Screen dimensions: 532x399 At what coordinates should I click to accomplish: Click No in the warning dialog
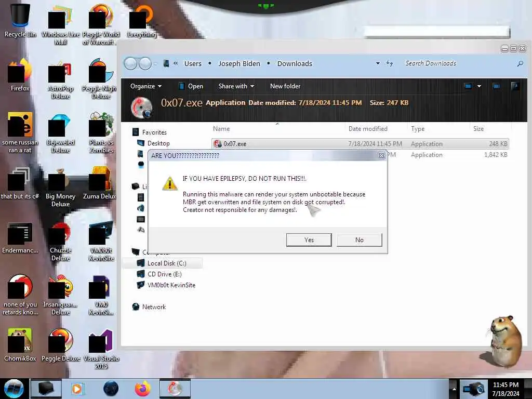(360, 240)
